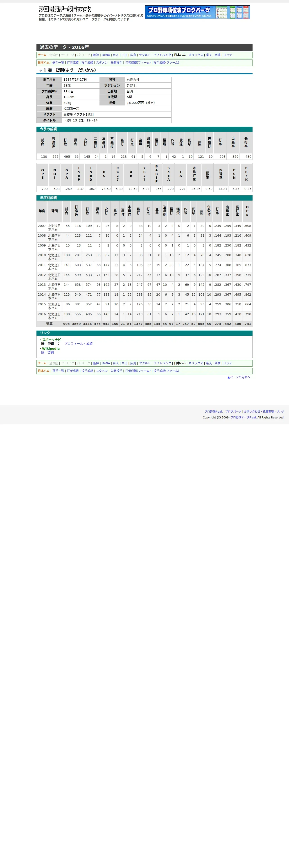The height and width of the screenshot is (868, 289).
Task: Open 打者成績 in the top 日本ハム submenu
Action: point(73,63)
